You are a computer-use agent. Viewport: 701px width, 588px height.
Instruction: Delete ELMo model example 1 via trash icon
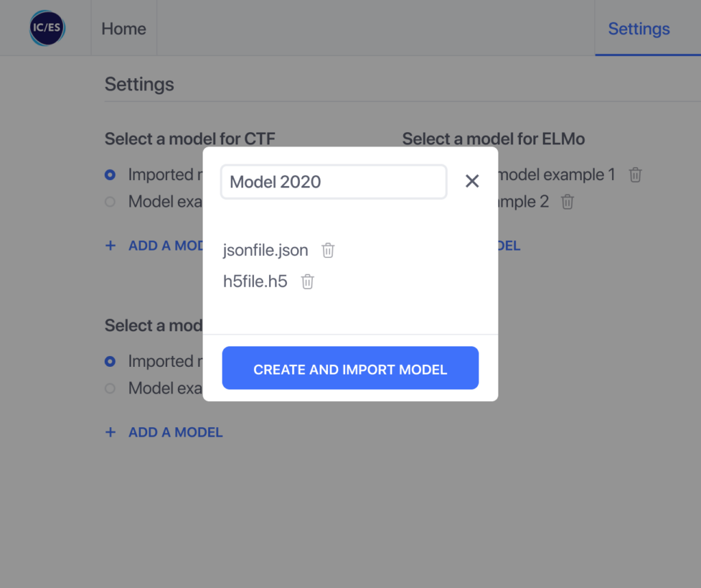coord(635,175)
